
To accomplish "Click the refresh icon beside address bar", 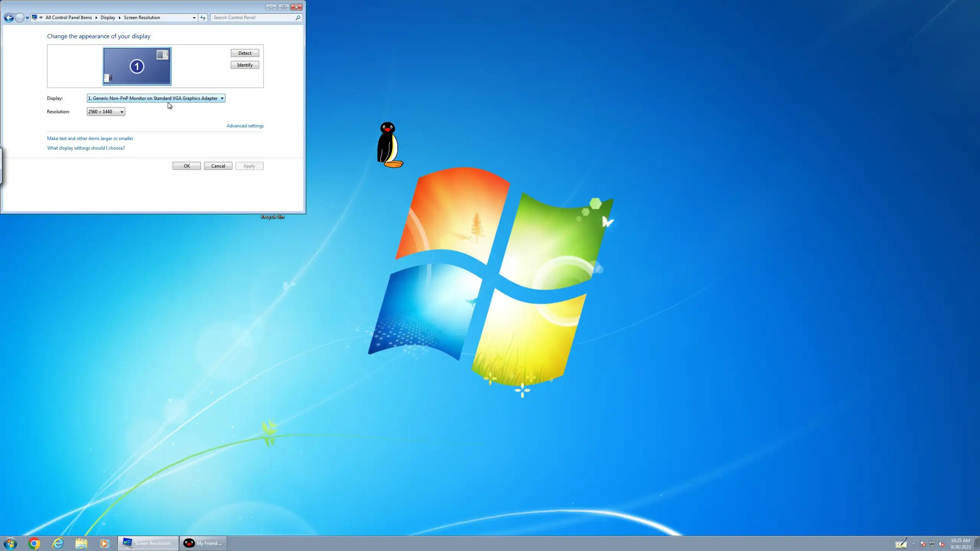I will pos(203,18).
